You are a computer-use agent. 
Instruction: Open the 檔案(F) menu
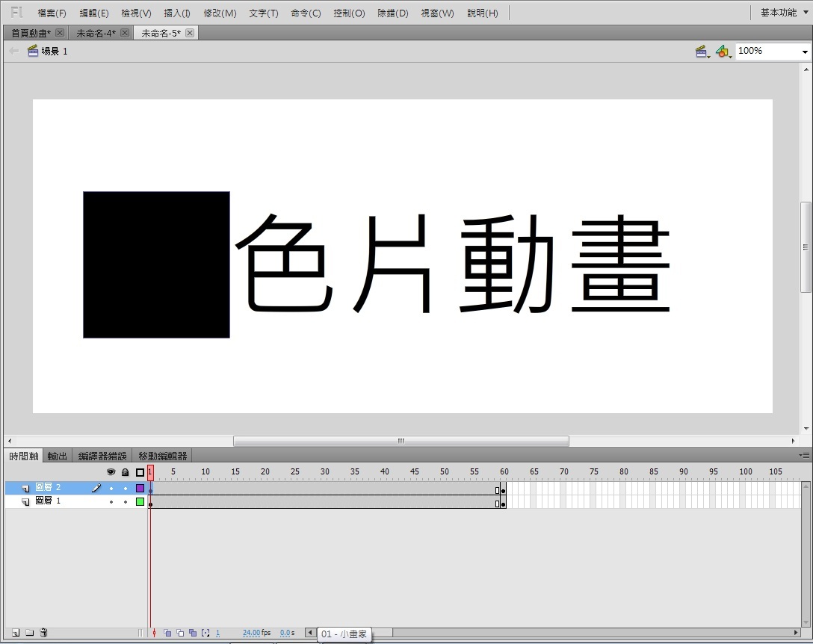click(52, 13)
